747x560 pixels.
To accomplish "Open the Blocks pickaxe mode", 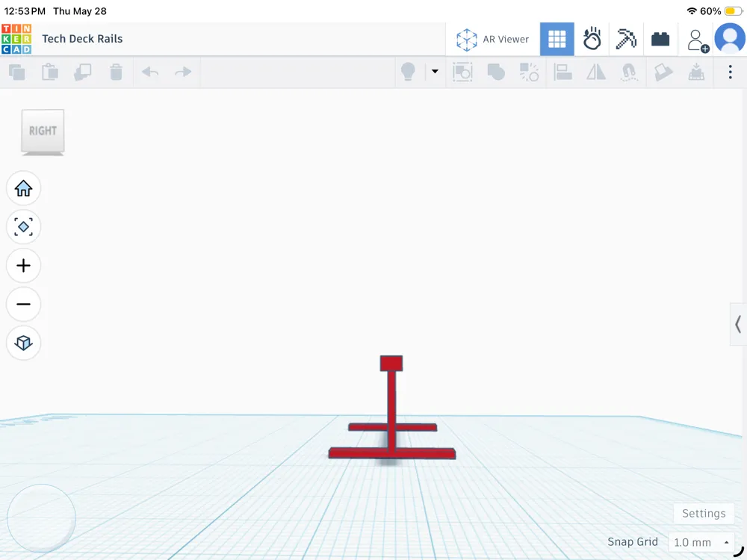I will click(626, 39).
